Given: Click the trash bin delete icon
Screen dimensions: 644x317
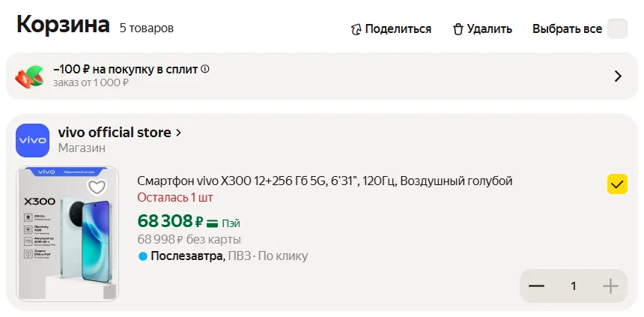Looking at the screenshot, I should [x=458, y=29].
